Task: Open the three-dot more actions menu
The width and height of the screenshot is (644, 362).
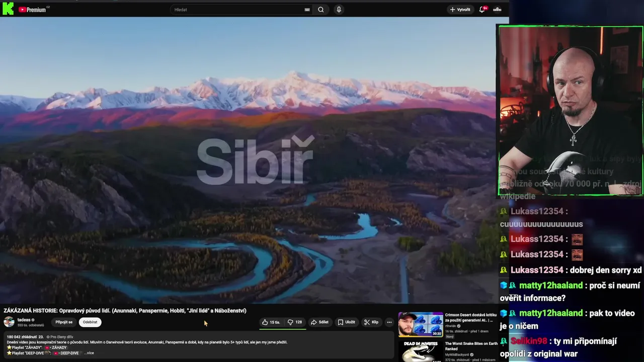Action: (389, 322)
